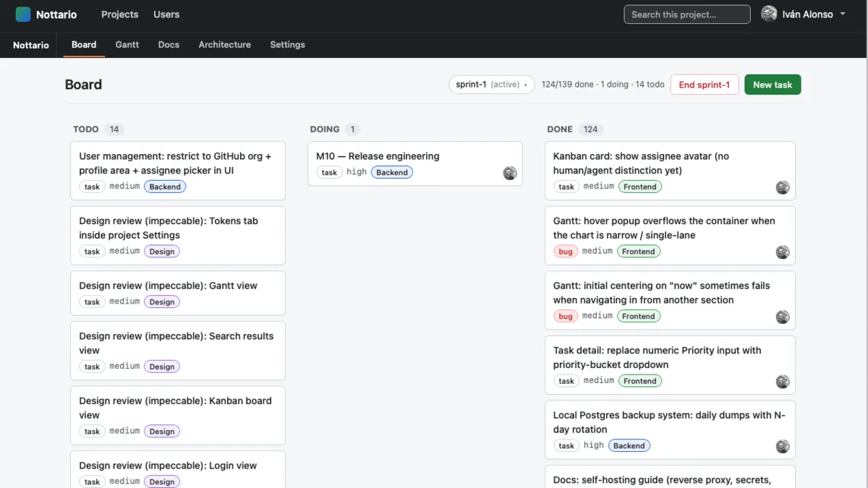Open the Projects menu
This screenshot has width=868, height=488.
[x=120, y=14]
